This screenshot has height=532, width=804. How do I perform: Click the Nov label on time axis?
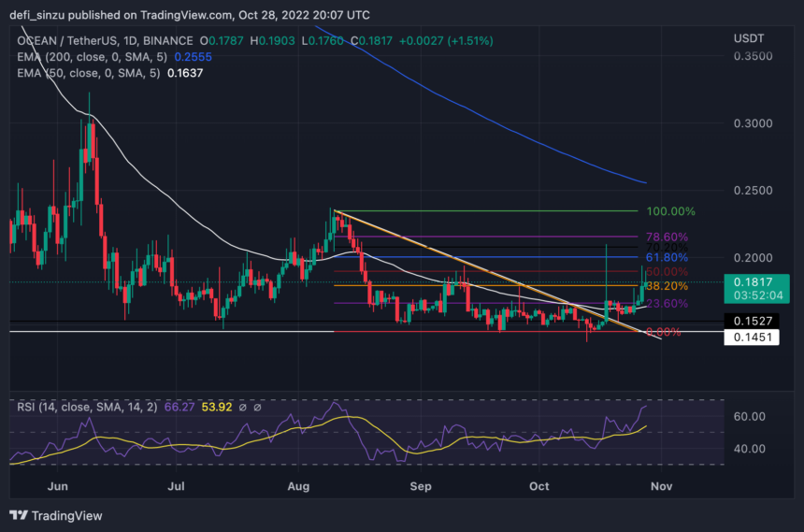(660, 487)
